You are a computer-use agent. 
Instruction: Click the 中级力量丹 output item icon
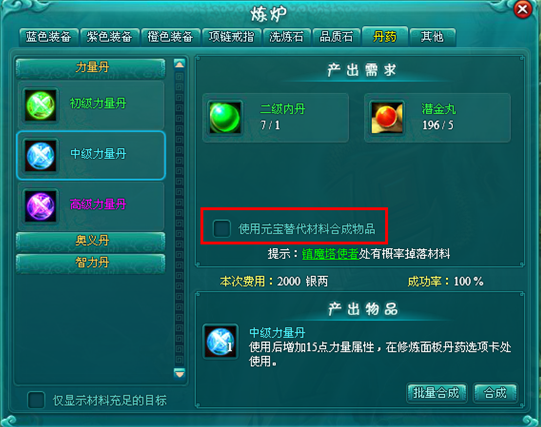point(220,341)
